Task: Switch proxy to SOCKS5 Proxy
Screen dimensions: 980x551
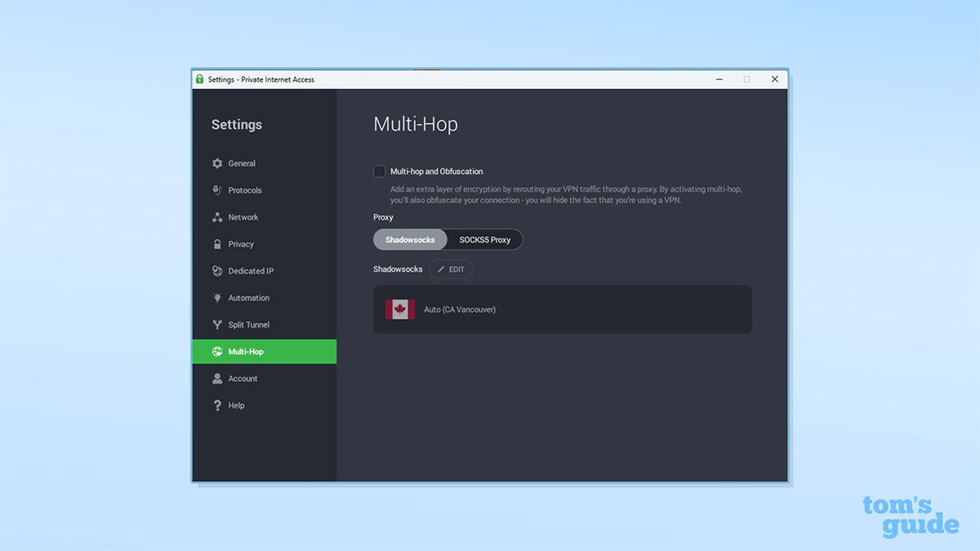Action: coord(485,240)
